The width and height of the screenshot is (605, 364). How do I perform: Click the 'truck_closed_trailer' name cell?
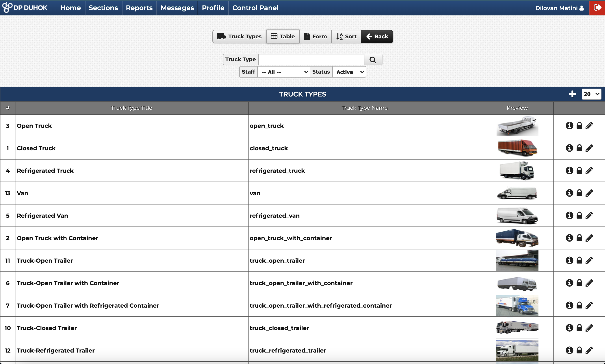tap(364, 328)
